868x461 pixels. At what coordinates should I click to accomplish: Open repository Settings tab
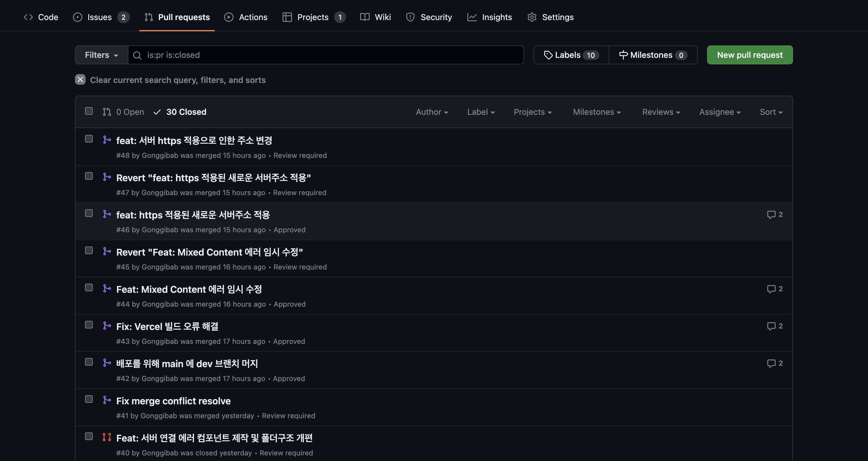pos(550,17)
